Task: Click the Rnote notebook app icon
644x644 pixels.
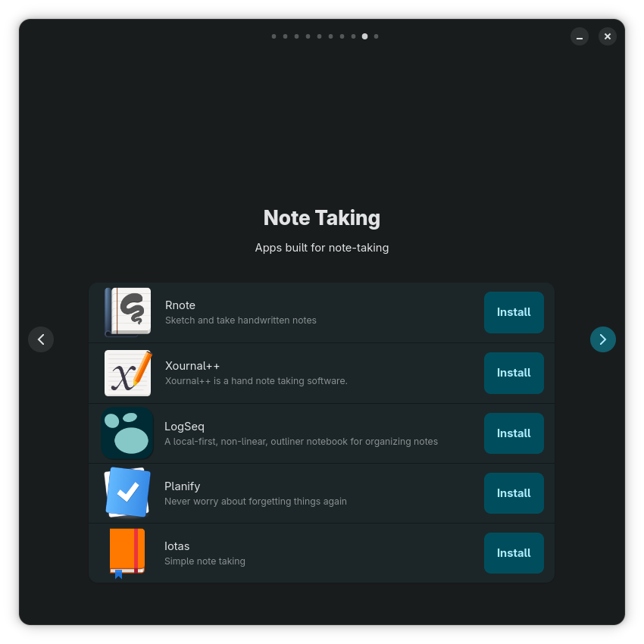Action: [x=127, y=312]
